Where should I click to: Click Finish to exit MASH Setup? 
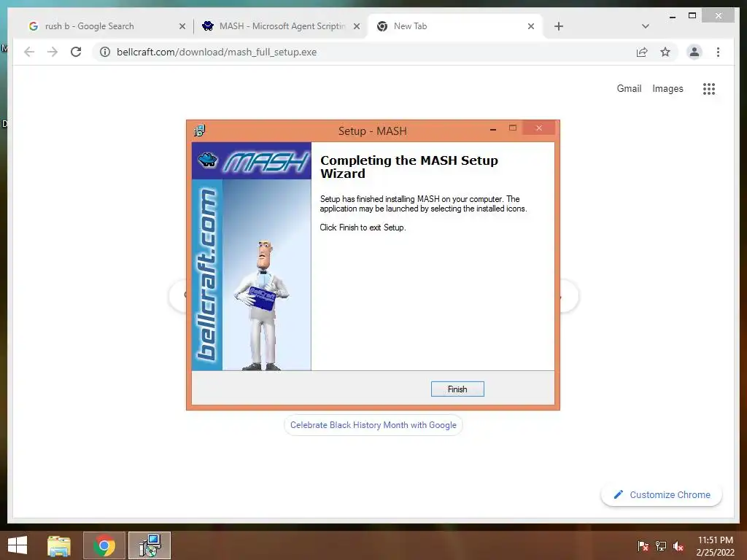[457, 389]
